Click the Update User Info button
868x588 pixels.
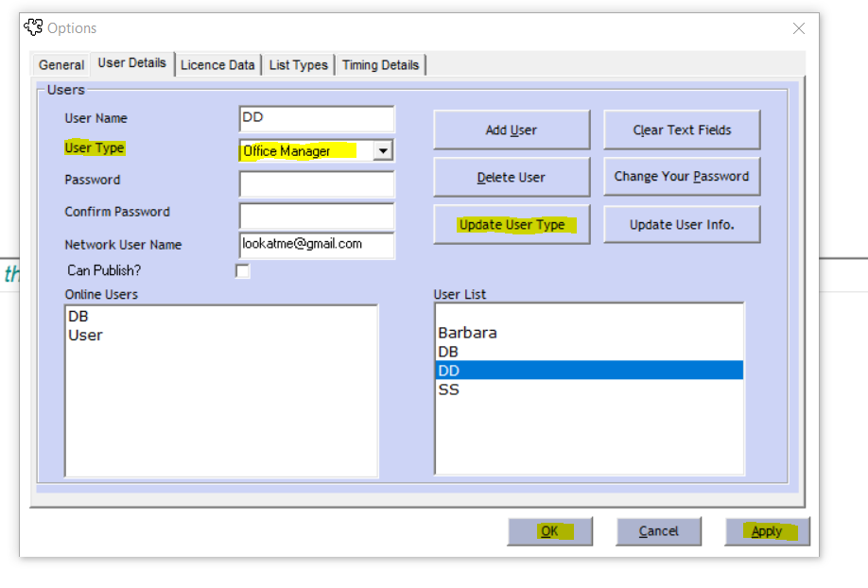(x=682, y=225)
